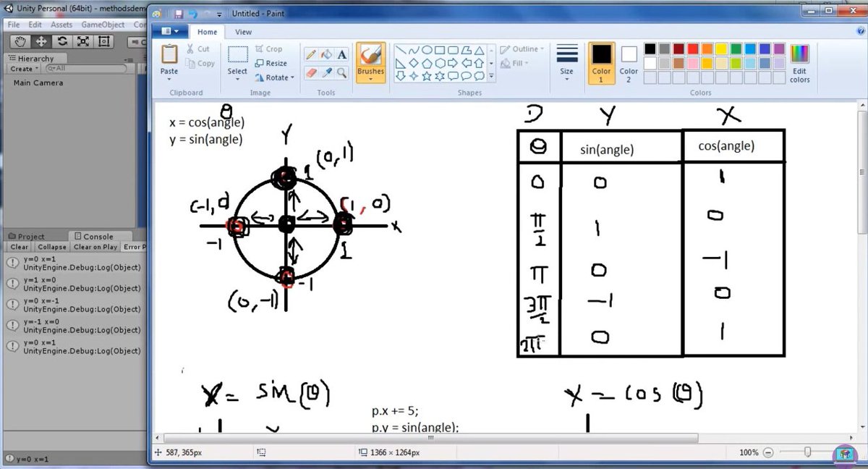Click the Brushes tool icon
This screenshot has width=868, height=469.
point(370,55)
